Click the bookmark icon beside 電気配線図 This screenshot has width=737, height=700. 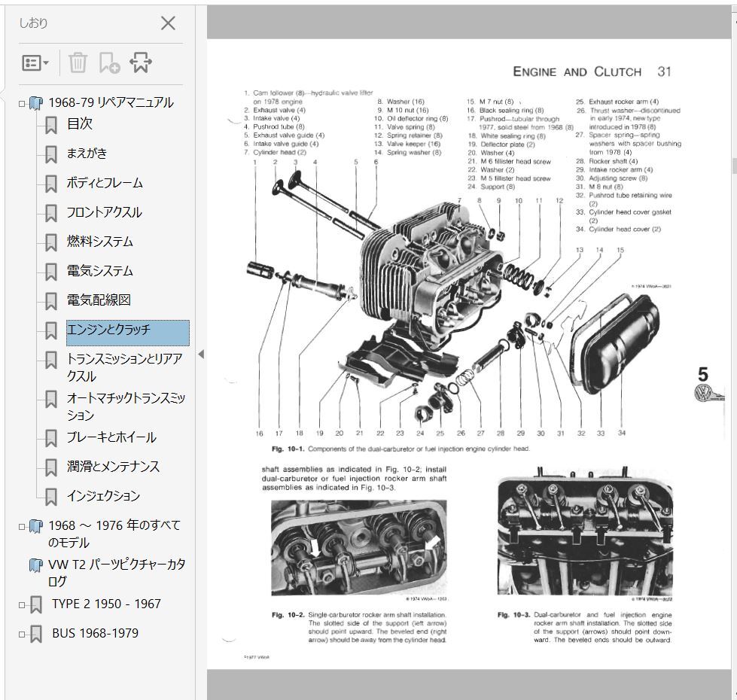(x=51, y=302)
